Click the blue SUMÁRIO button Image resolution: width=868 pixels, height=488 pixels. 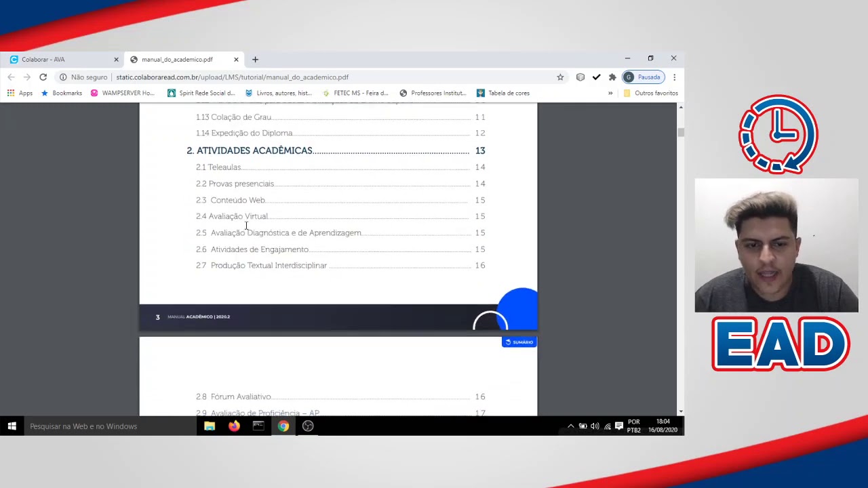[x=519, y=342]
